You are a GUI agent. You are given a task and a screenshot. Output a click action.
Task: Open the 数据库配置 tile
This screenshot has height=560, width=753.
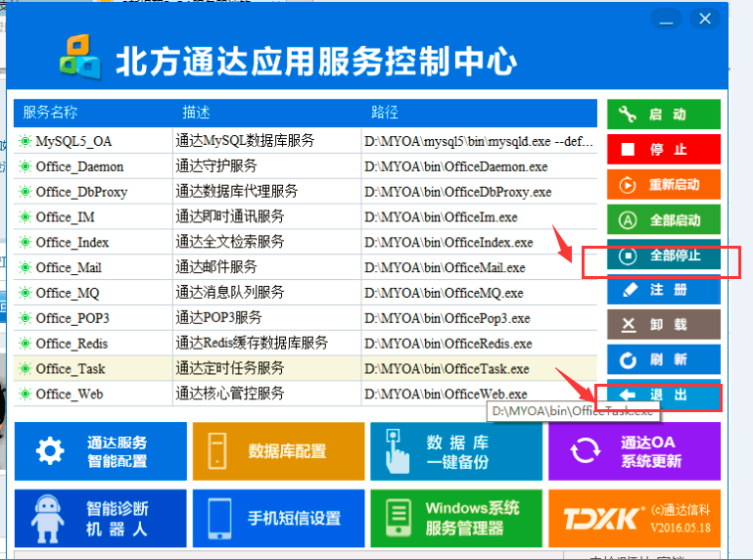(x=278, y=451)
